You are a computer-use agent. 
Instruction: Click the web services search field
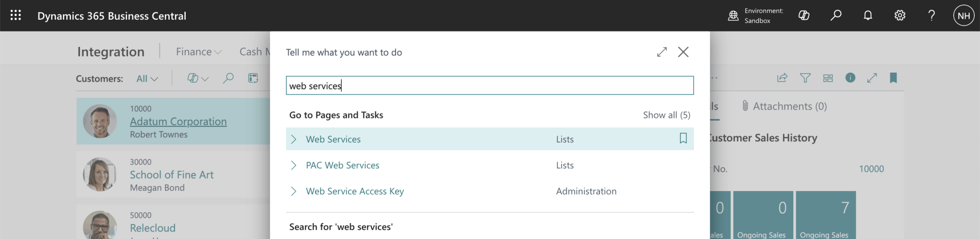489,86
